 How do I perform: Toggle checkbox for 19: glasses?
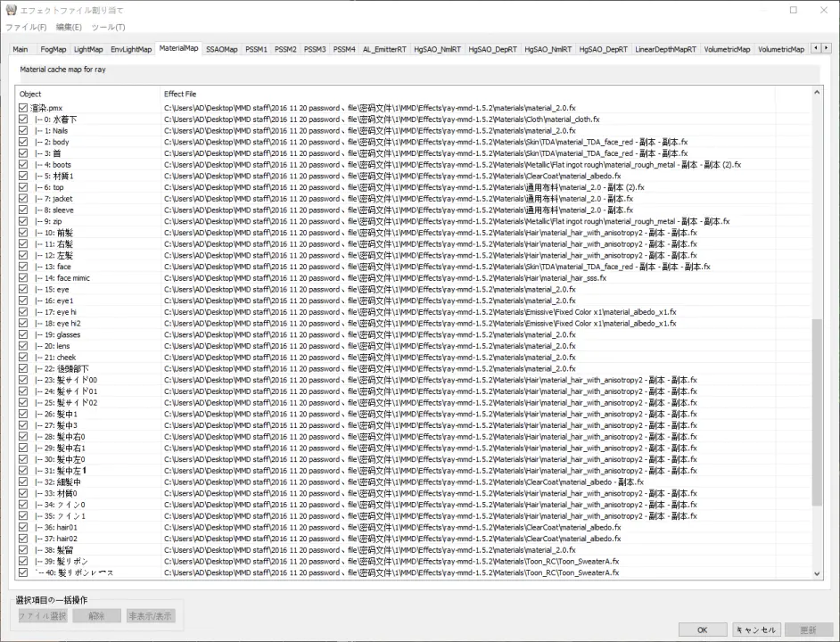coord(23,334)
